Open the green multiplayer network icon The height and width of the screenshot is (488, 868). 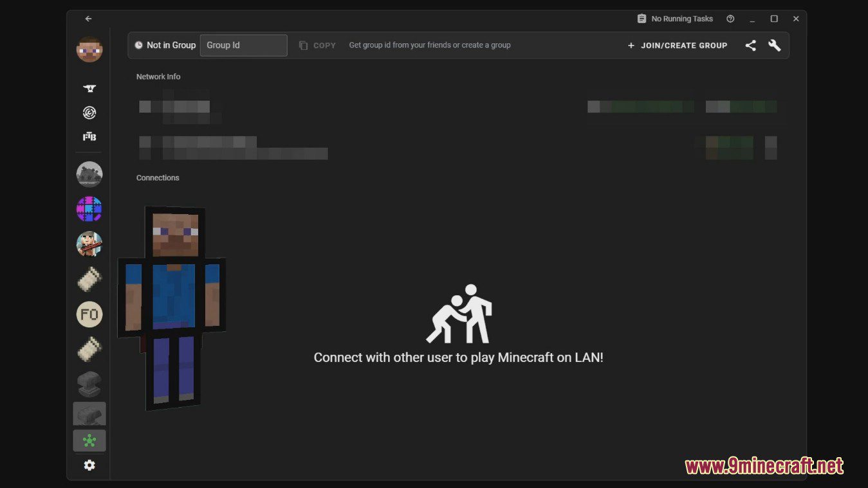click(89, 441)
